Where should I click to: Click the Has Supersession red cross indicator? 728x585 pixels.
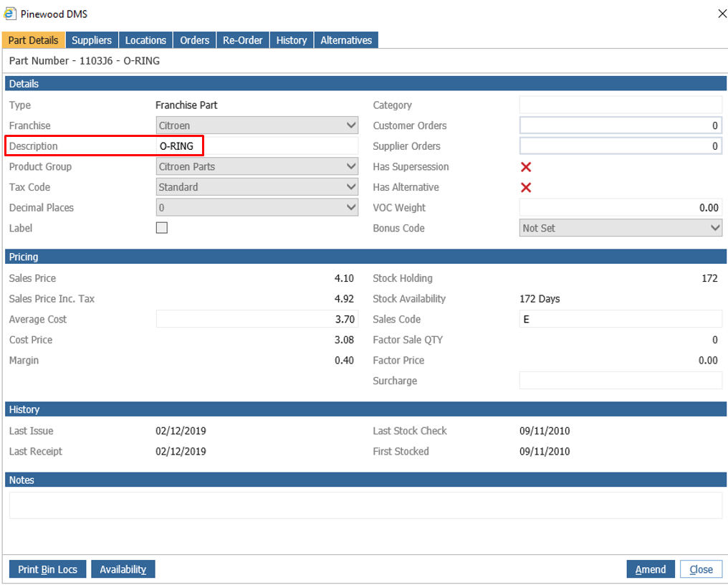[x=527, y=166]
